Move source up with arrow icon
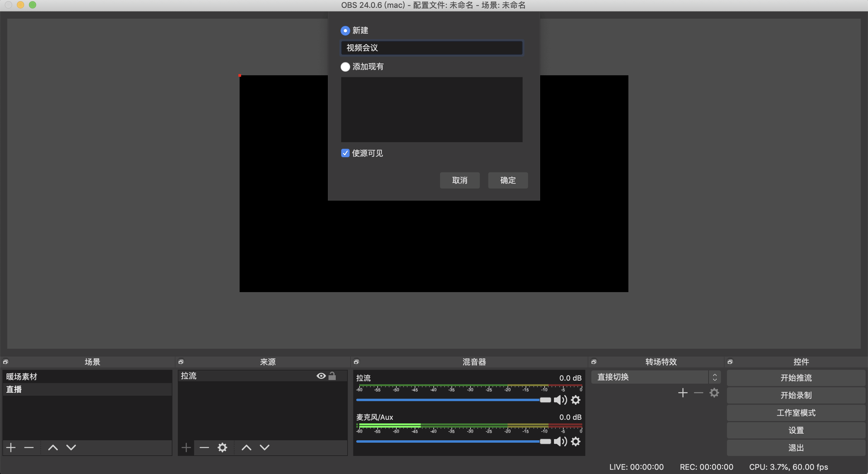 246,447
